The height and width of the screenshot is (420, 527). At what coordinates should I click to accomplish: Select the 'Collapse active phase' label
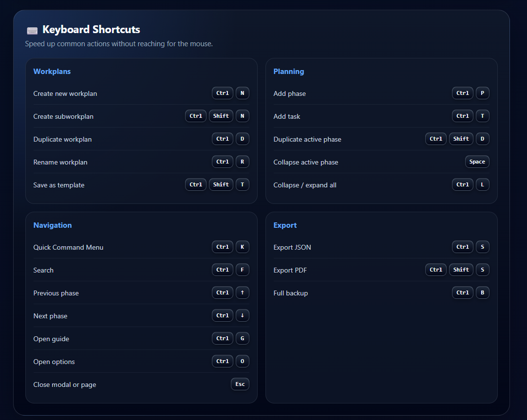coord(305,162)
